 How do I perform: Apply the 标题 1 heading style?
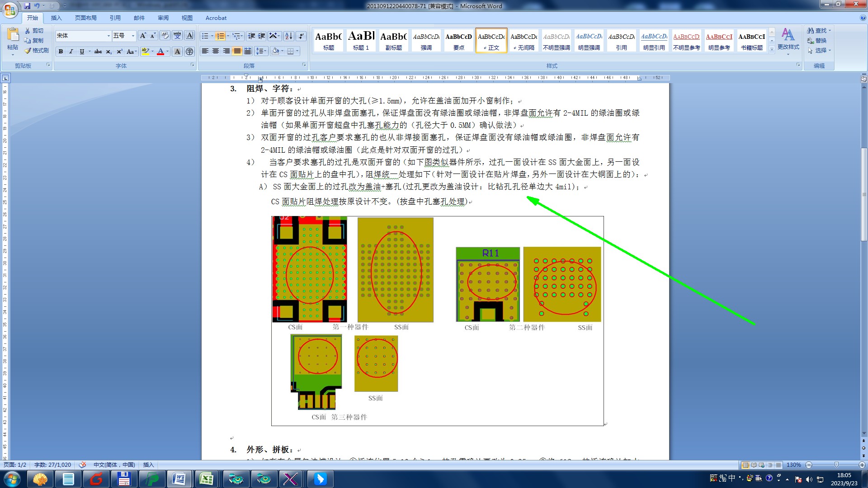(361, 41)
